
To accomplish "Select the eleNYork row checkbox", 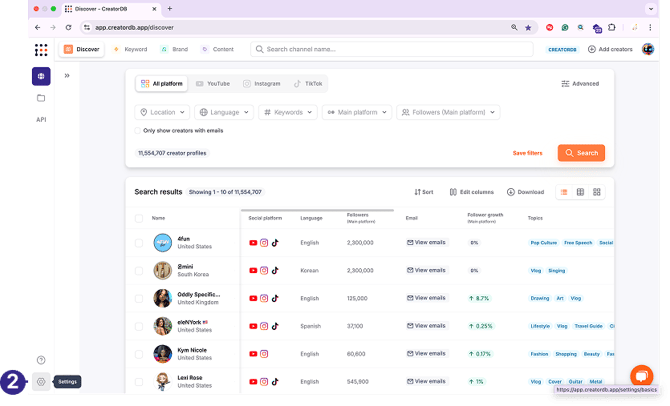I will pos(139,327).
